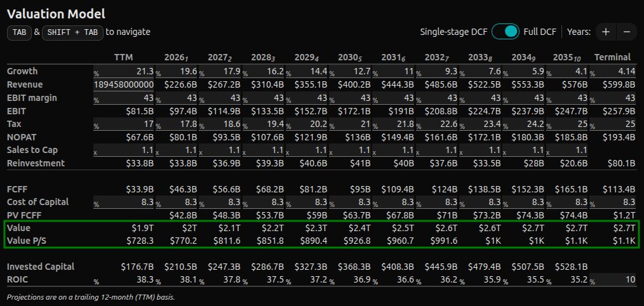644x306 pixels.
Task: Edit the TTM Sales to Cap field
Action: pyautogui.click(x=124, y=150)
